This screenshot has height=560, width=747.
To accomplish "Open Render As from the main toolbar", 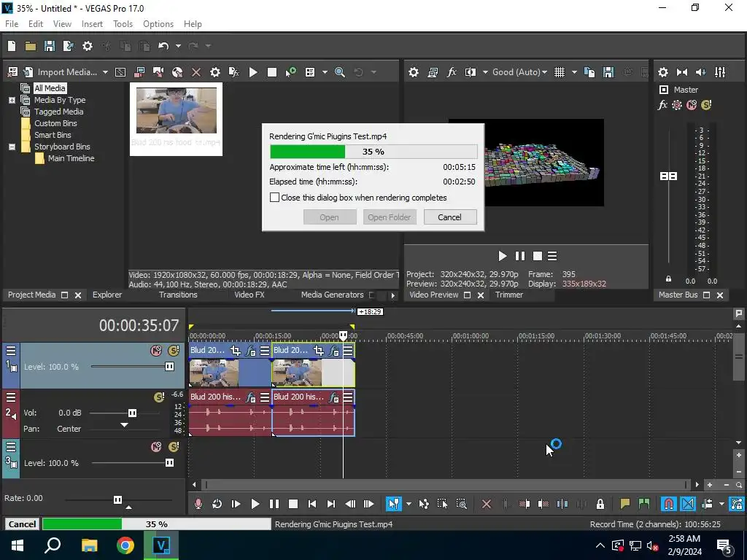I will 68,46.
